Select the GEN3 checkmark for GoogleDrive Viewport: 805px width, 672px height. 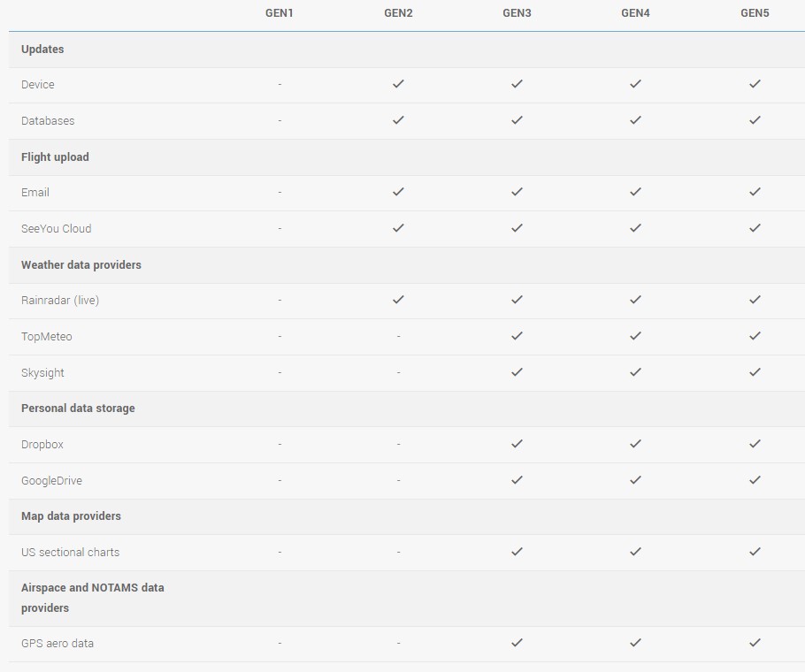pos(517,479)
